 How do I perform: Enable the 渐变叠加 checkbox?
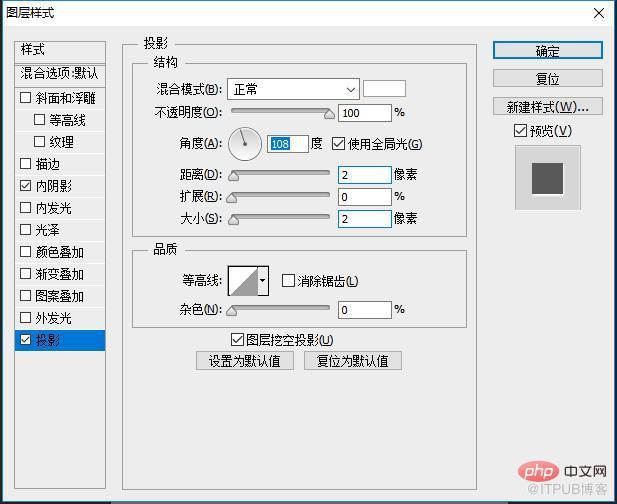[x=26, y=273]
